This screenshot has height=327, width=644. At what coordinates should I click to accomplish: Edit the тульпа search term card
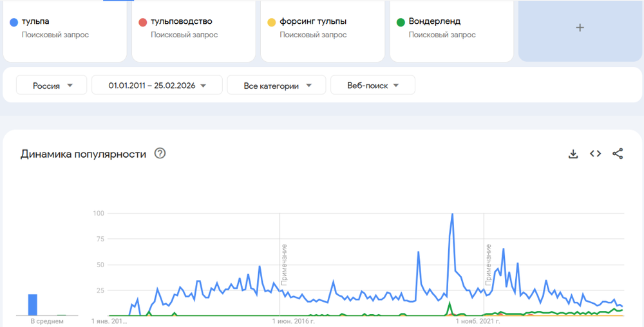[65, 31]
